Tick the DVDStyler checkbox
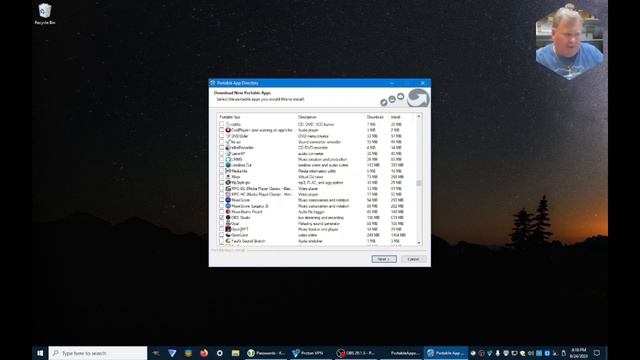The width and height of the screenshot is (640, 360). (x=222, y=136)
